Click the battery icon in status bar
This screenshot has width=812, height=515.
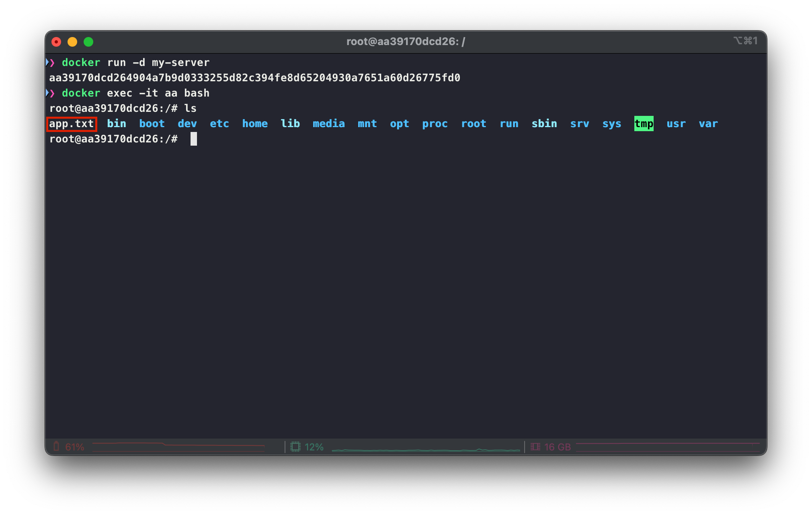pos(56,447)
